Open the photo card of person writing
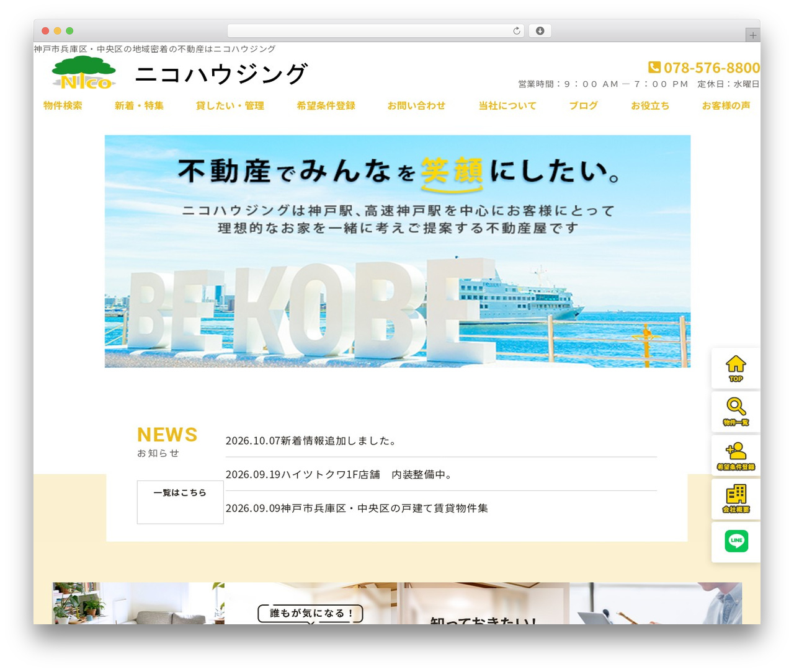Image resolution: width=794 pixels, height=672 pixels. click(x=656, y=603)
